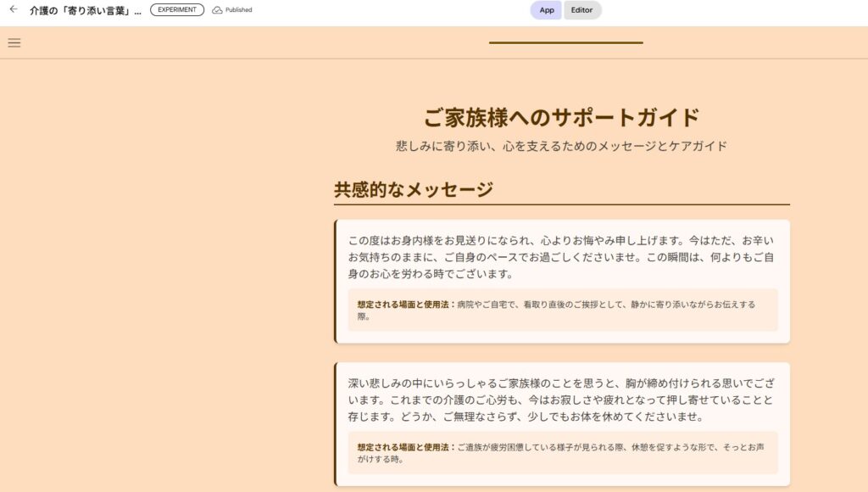Switch to the Editor tab
The image size is (868, 492).
click(x=581, y=10)
